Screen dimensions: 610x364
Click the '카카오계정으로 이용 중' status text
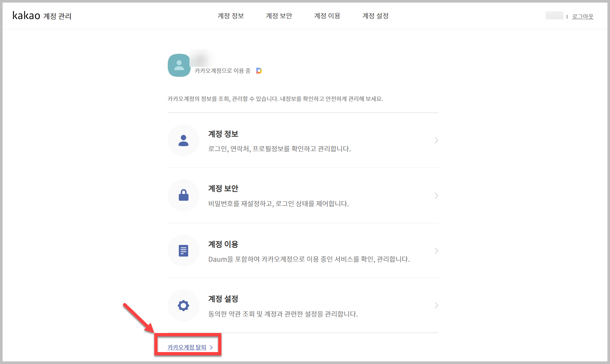(x=222, y=71)
